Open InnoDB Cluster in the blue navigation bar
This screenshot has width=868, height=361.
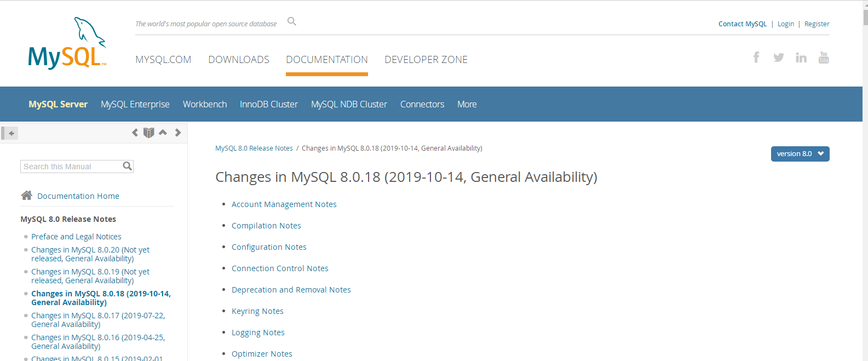click(269, 104)
